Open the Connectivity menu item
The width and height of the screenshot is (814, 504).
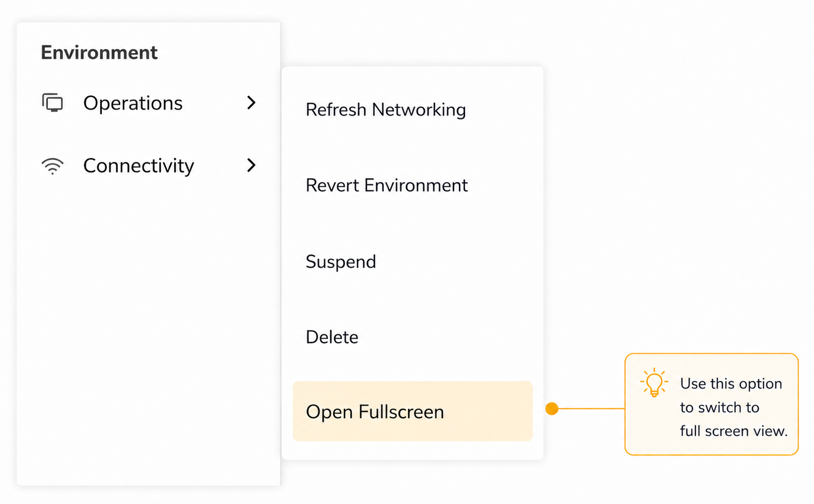(149, 165)
